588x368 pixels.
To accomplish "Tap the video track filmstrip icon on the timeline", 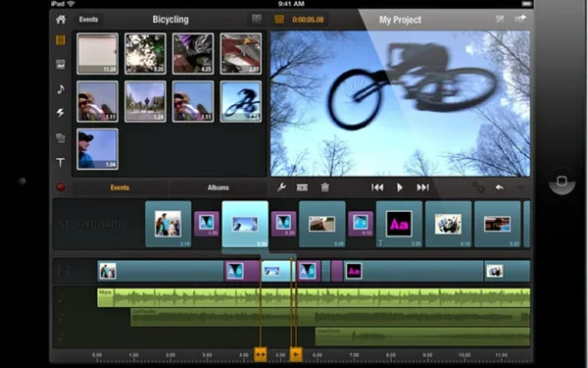I will (x=63, y=271).
